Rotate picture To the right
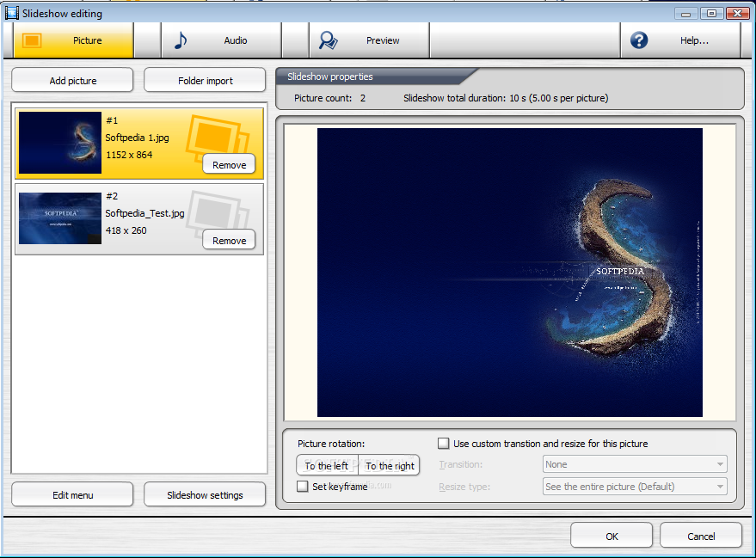The image size is (756, 558). click(390, 465)
